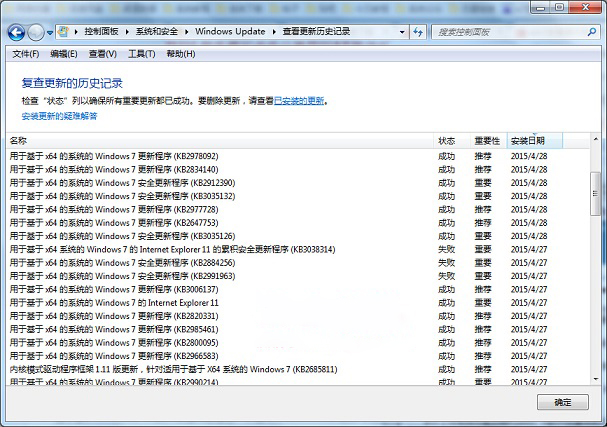Click the scrollbar up arrow
The height and width of the screenshot is (427, 607).
point(595,139)
